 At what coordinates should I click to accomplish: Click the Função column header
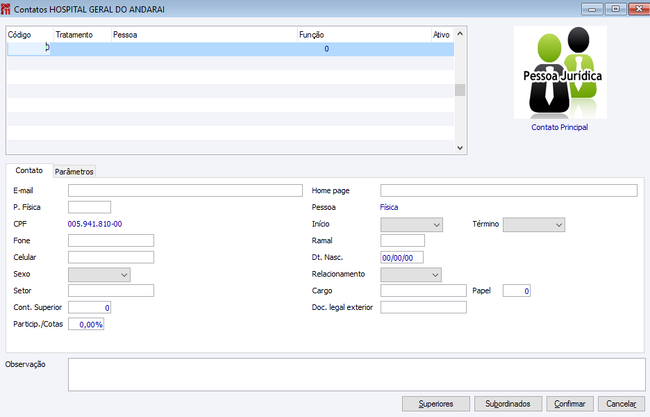(x=365, y=35)
